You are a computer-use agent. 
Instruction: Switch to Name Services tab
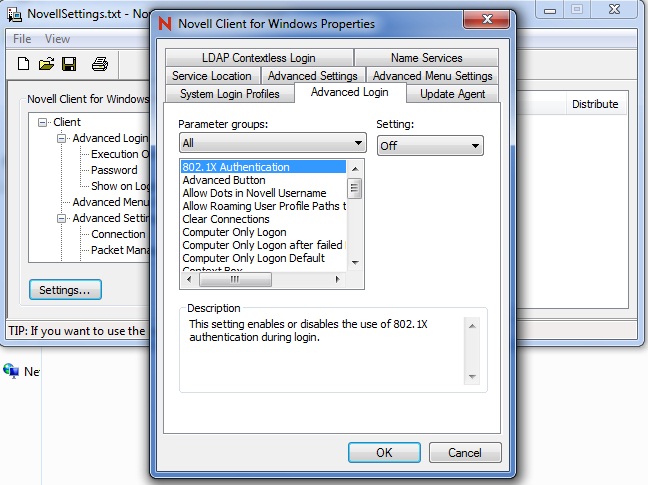(x=426, y=58)
